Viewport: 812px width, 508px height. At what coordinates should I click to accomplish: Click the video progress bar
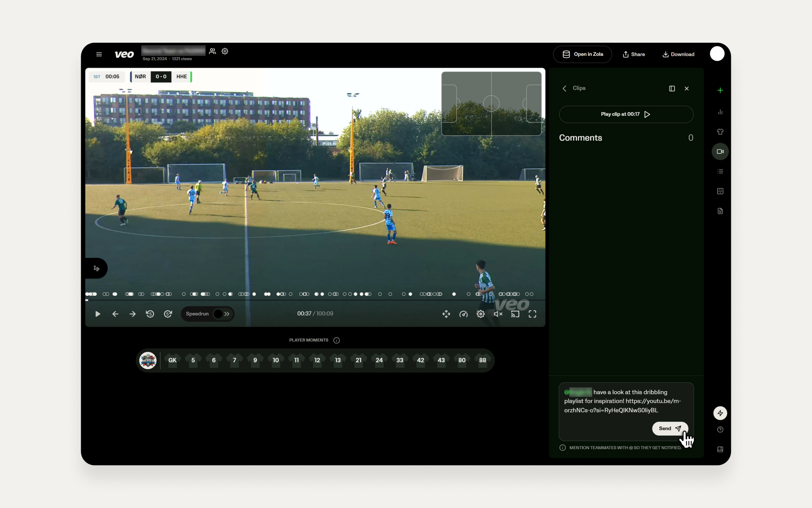click(x=315, y=300)
